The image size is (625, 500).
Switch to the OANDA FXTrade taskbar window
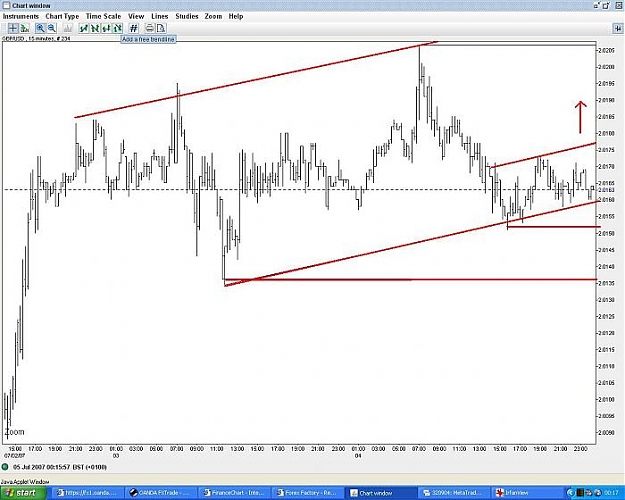point(161,493)
